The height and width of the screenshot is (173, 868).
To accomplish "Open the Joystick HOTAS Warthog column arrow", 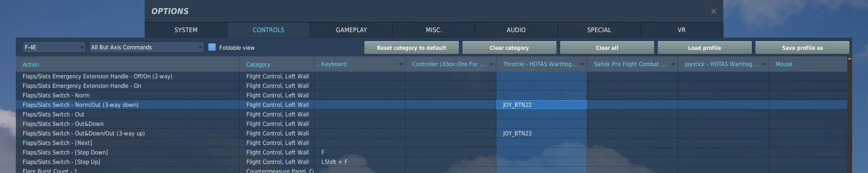I will [x=764, y=64].
